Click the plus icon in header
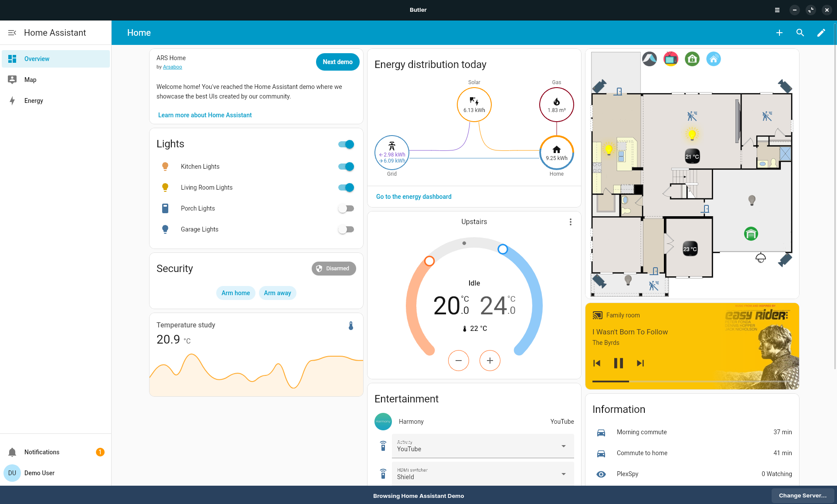Image resolution: width=837 pixels, height=504 pixels. coord(779,33)
